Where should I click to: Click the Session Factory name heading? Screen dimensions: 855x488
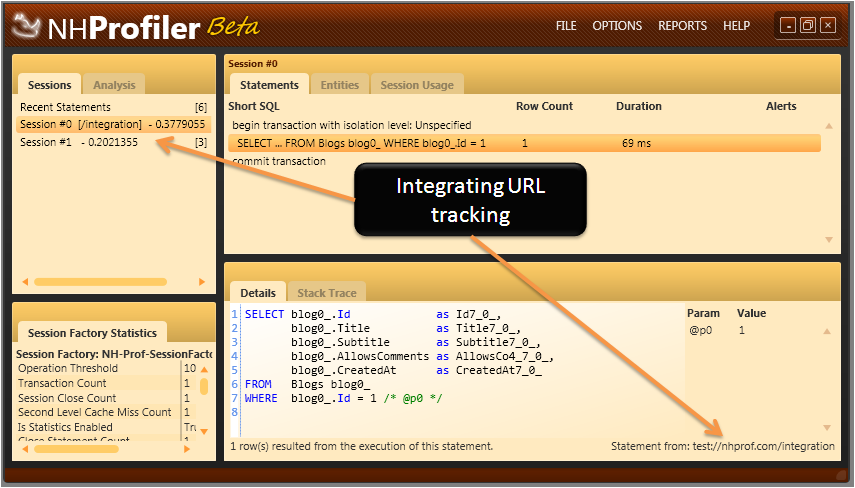114,354
